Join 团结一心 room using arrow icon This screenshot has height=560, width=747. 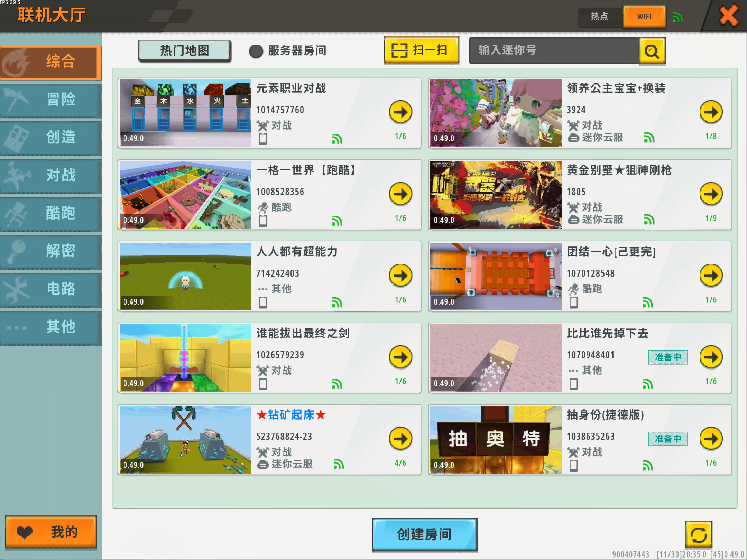(711, 275)
